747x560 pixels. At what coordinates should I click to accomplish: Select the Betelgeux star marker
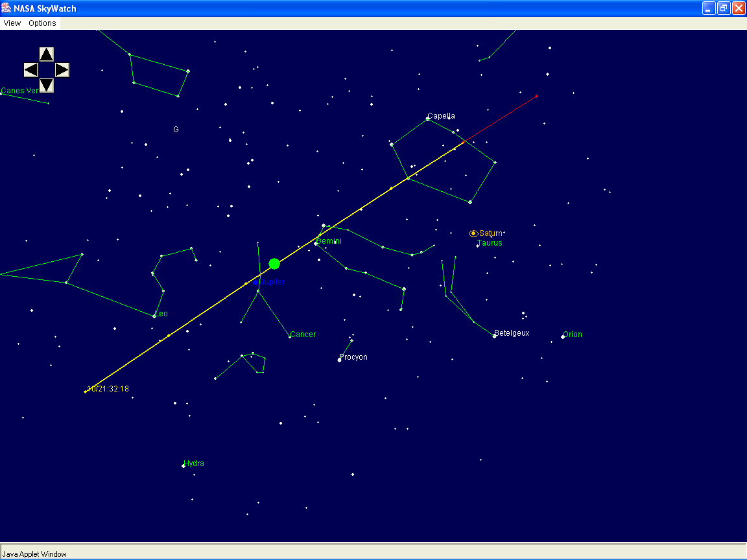[x=494, y=336]
